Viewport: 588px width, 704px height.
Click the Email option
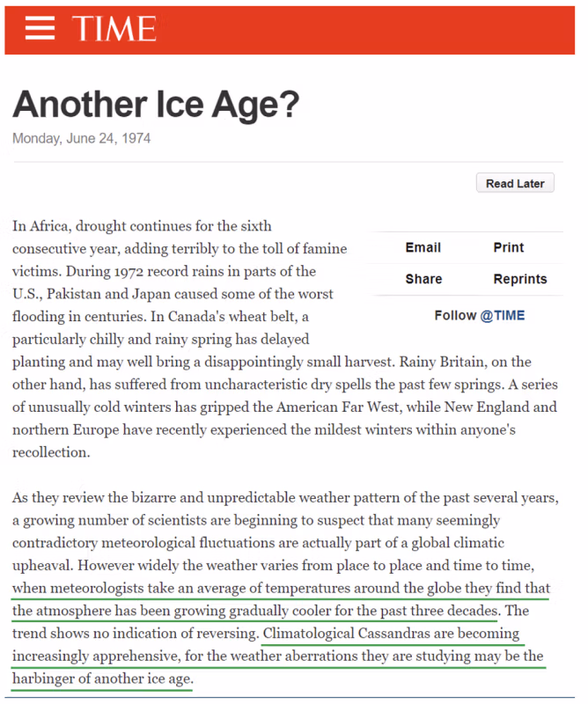click(423, 247)
